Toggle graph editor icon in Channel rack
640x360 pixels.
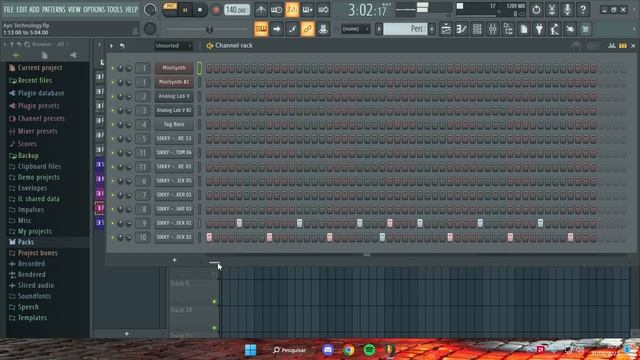click(611, 46)
